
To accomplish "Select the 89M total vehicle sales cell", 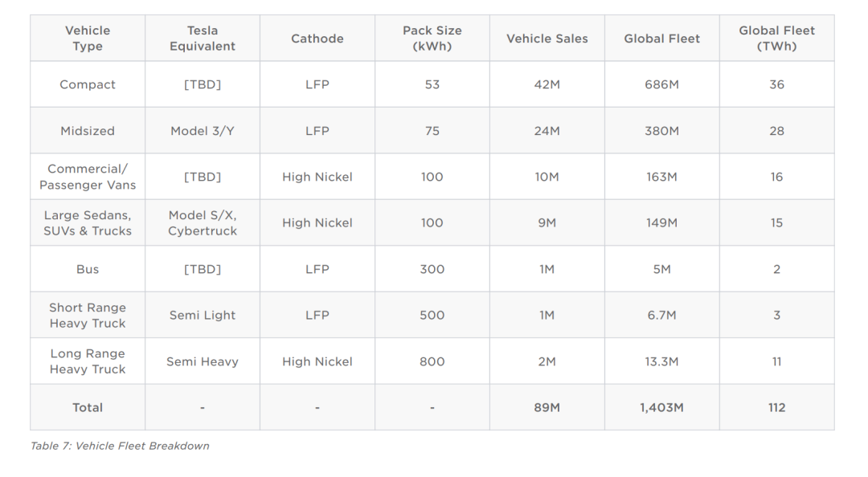I will (x=547, y=408).
